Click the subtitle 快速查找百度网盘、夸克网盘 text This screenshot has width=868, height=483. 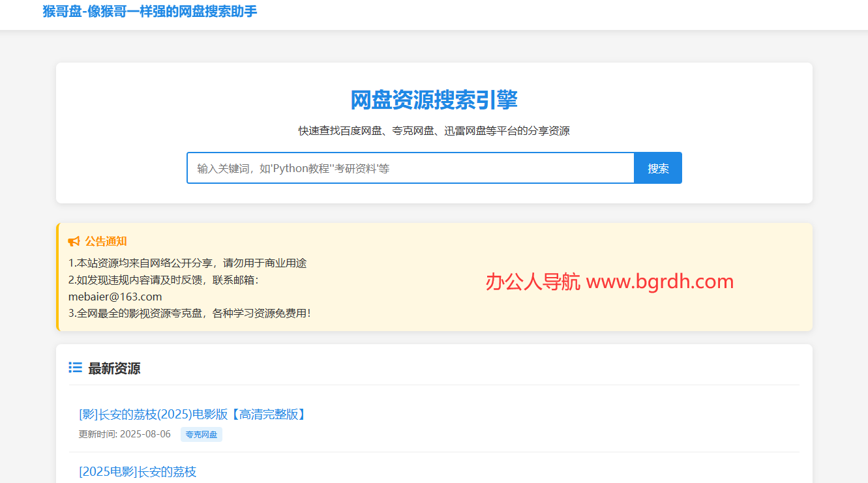434,131
